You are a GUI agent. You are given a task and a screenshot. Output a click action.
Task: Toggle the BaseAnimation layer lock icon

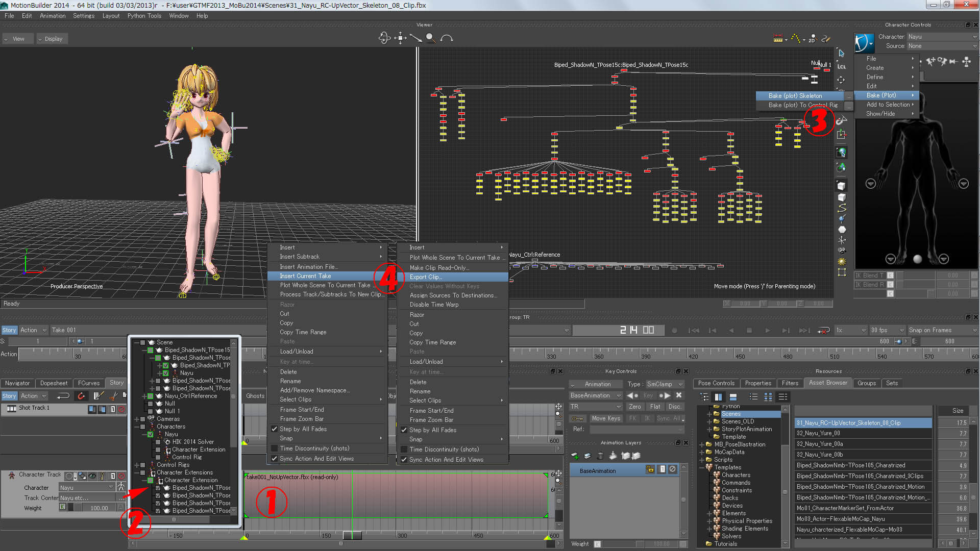pos(650,469)
